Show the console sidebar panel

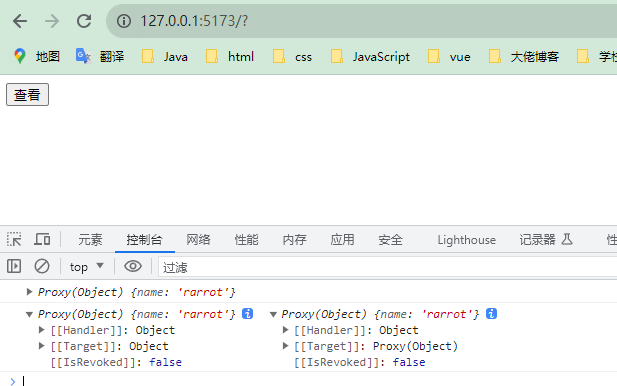[14, 266]
